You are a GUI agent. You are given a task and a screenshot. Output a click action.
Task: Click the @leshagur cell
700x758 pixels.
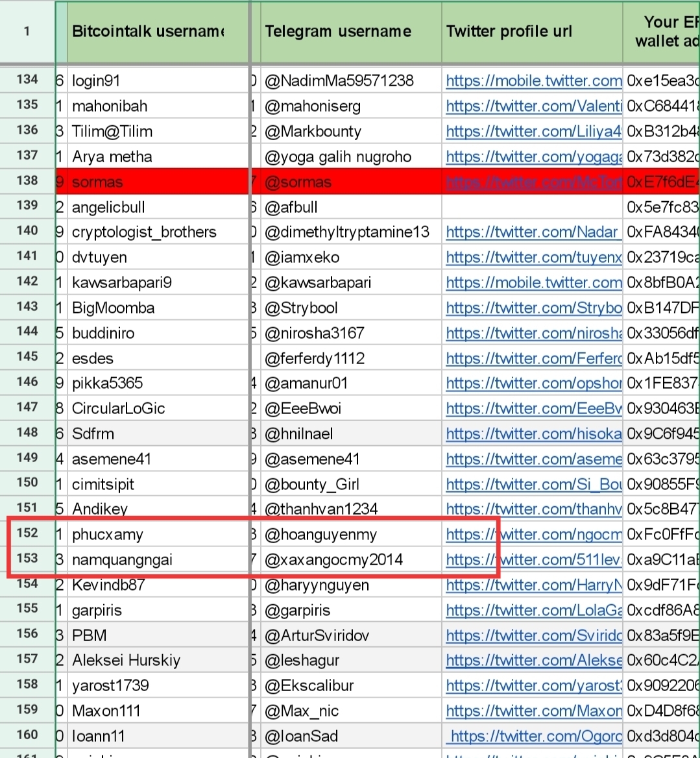point(351,661)
